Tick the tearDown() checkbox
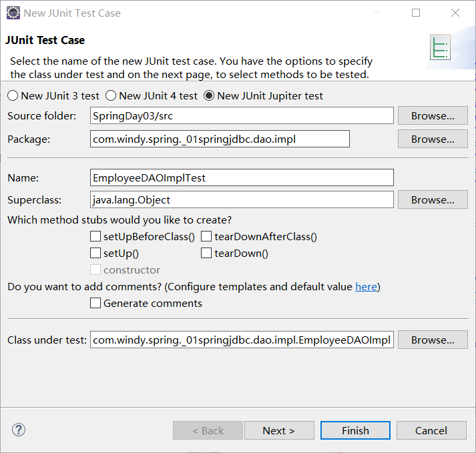 tap(206, 254)
